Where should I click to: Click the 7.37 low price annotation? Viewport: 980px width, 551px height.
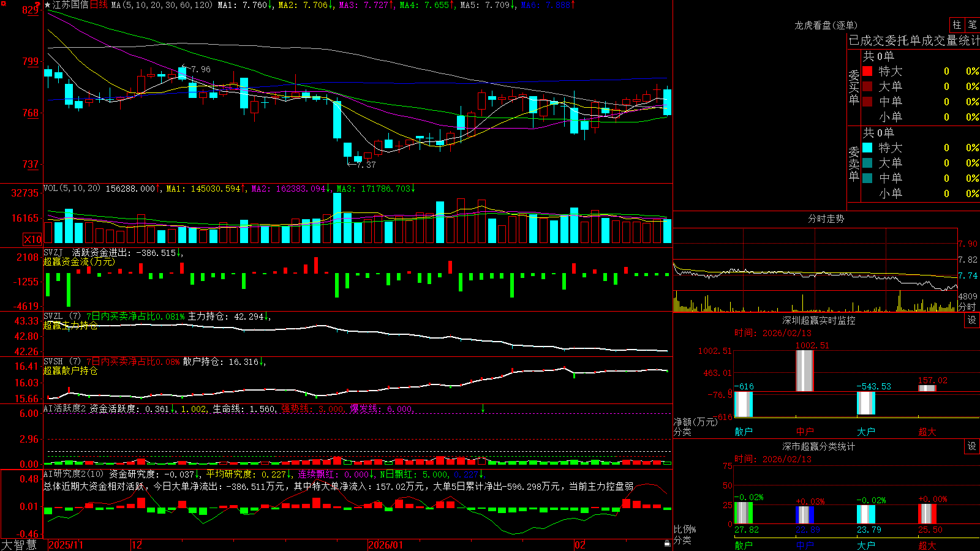pyautogui.click(x=366, y=165)
